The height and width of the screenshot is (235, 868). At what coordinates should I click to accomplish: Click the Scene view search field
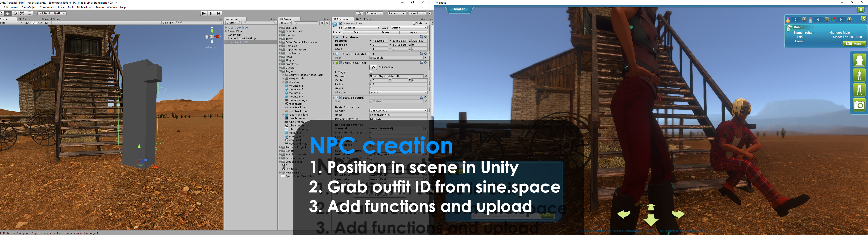coord(199,23)
